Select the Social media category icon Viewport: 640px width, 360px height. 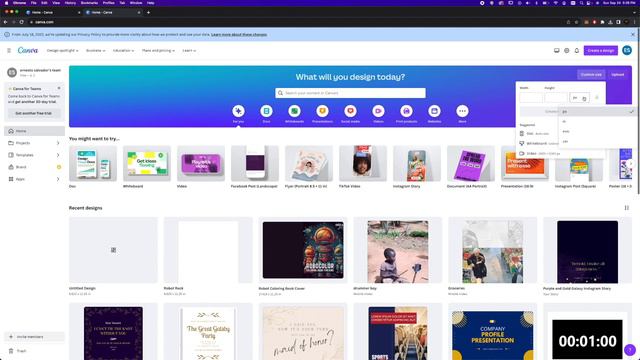coord(350,111)
